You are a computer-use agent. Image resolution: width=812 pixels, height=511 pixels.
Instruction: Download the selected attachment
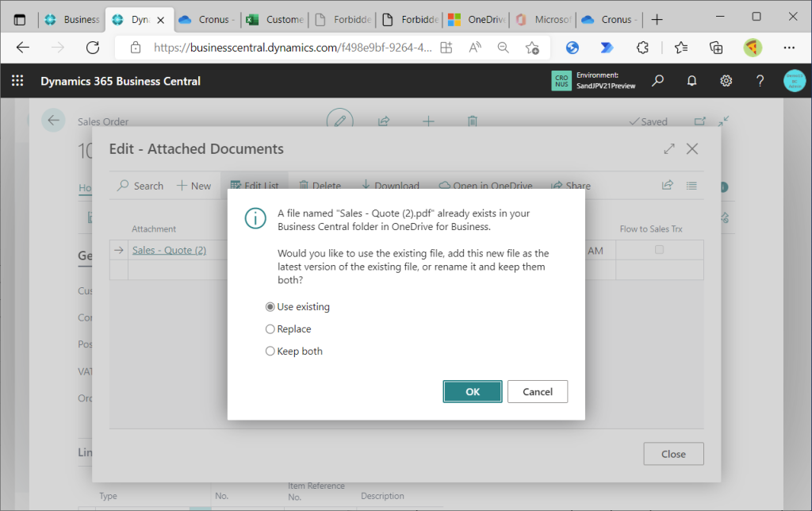[390, 186]
